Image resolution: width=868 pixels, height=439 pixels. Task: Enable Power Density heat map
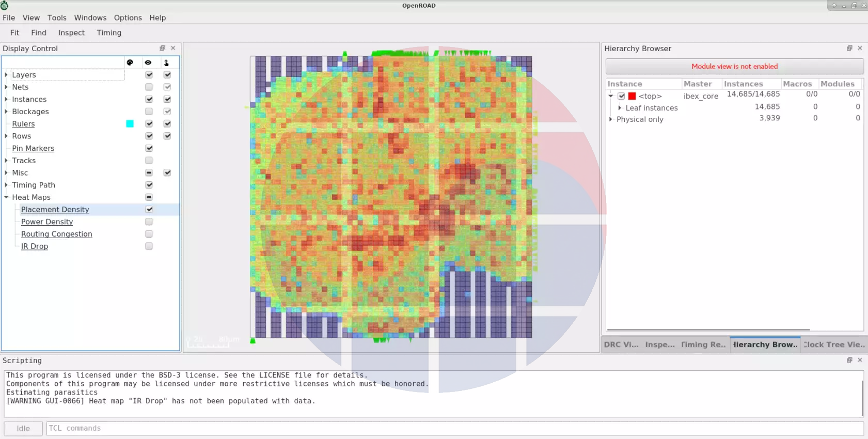tap(149, 222)
